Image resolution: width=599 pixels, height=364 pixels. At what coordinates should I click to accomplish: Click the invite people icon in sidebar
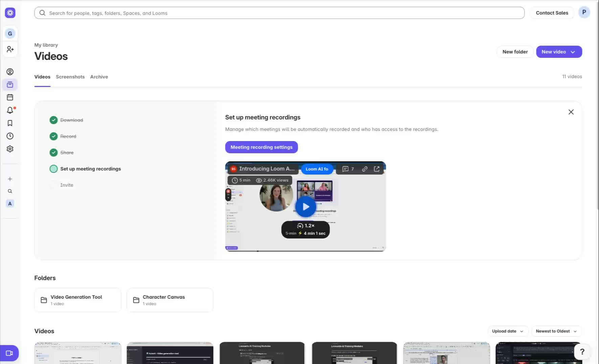(10, 49)
